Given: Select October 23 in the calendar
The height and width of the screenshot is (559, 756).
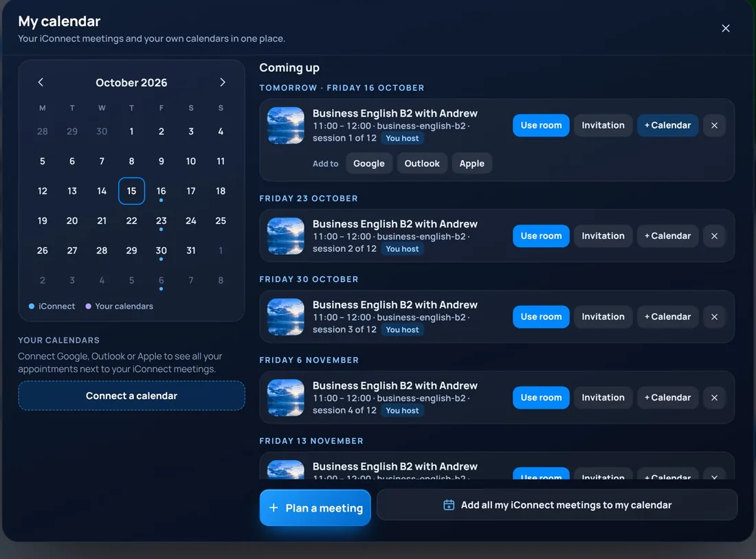Looking at the screenshot, I should click(161, 221).
